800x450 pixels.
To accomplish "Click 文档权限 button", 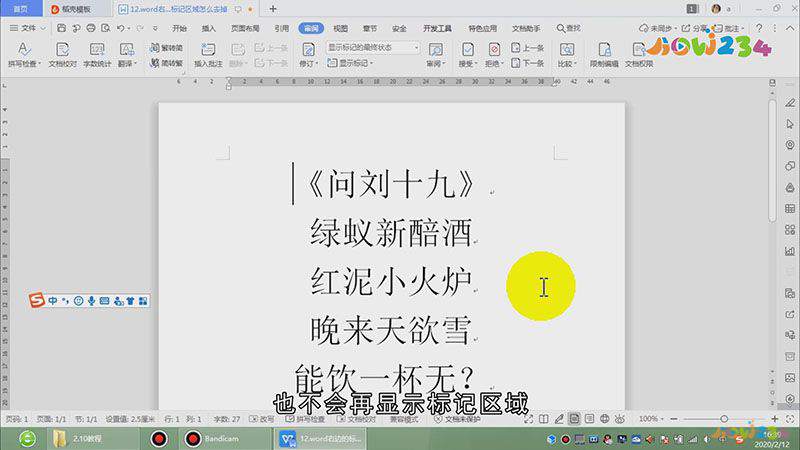I will point(639,55).
